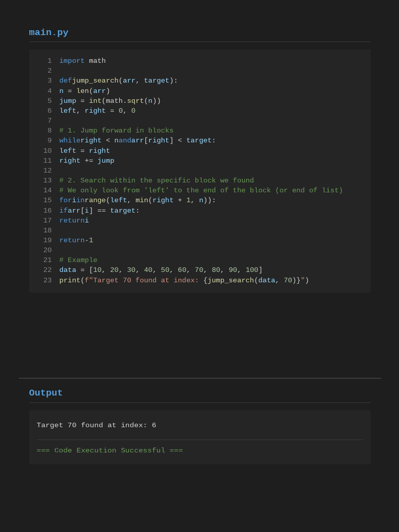
Task: Click the '# 2. Search within the specific block' comment
Action: pos(156,180)
